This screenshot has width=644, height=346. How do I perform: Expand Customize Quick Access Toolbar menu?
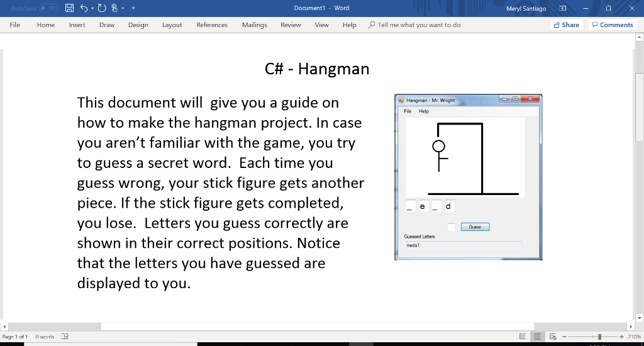(x=133, y=8)
